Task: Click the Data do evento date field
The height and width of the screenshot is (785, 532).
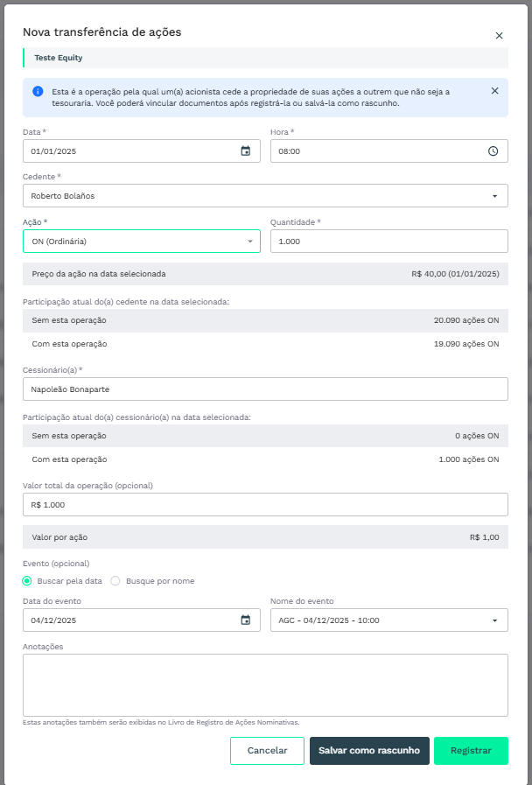Action: click(131, 620)
